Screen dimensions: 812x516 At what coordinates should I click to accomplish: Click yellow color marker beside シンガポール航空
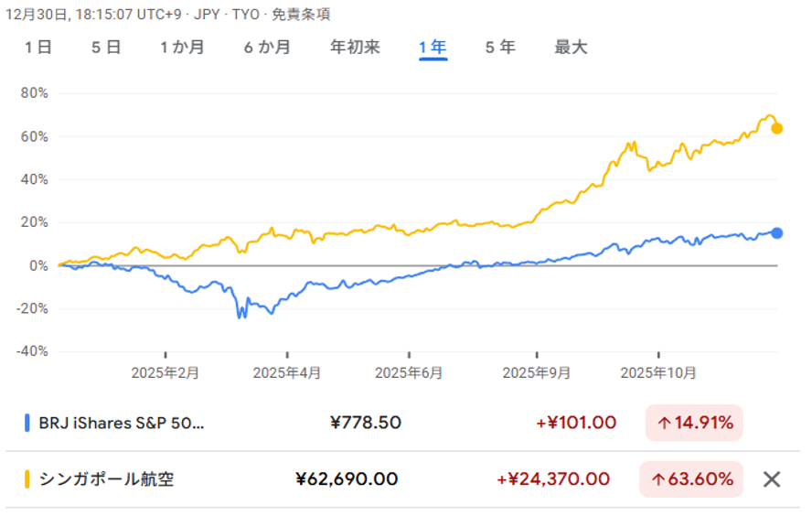coord(27,478)
